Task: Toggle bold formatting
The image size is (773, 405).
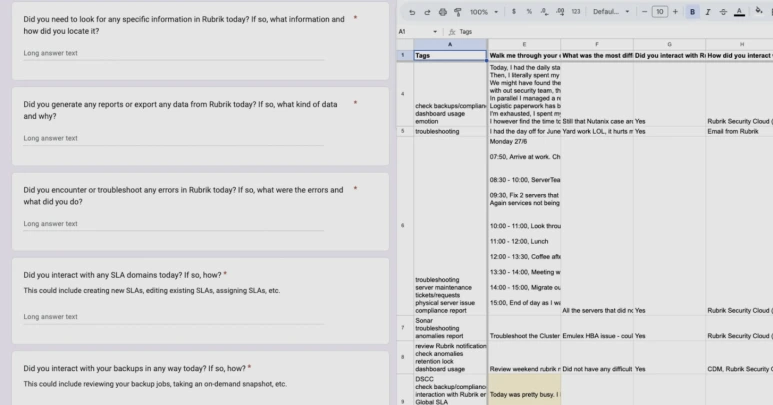Action: [692, 12]
